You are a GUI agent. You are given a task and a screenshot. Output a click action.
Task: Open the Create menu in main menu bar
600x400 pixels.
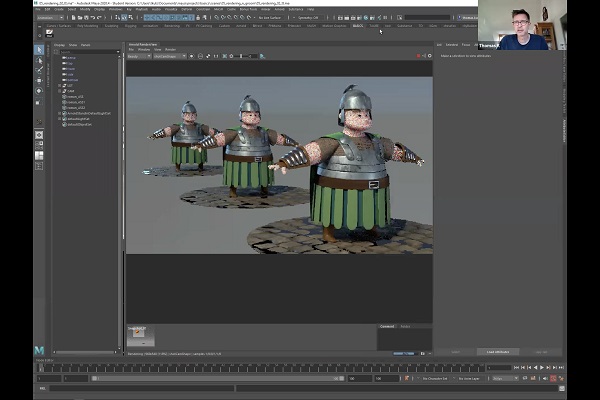point(59,9)
